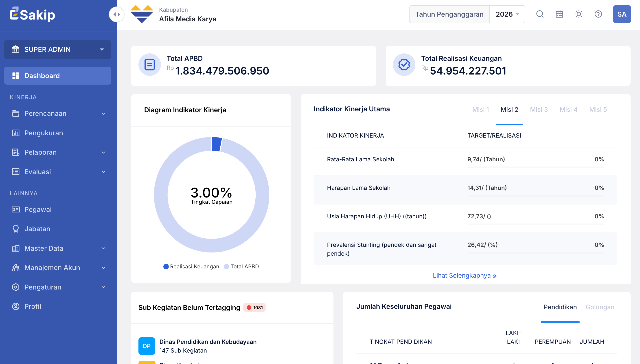Open the SA user avatar menu
Image resolution: width=640 pixels, height=364 pixels.
622,14
